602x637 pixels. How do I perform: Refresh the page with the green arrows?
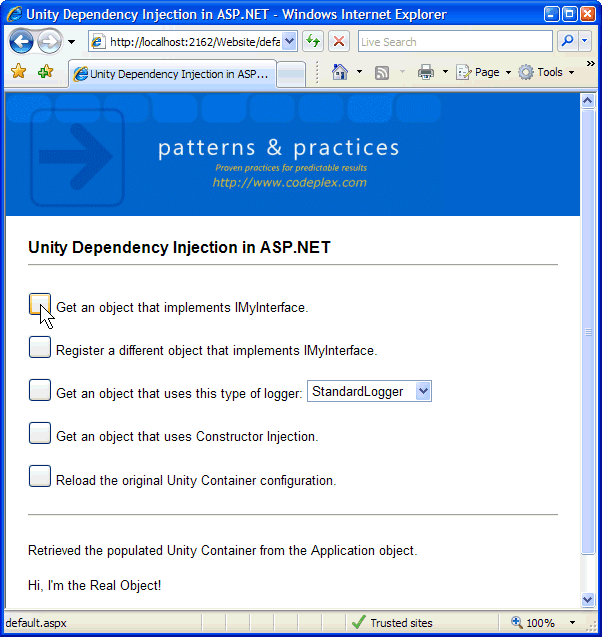(313, 41)
